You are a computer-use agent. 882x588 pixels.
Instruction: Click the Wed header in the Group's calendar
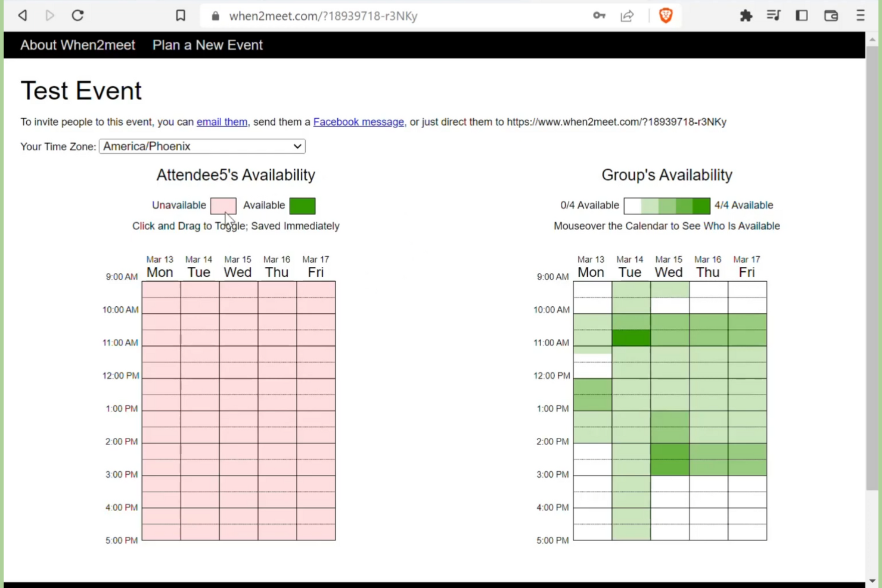pos(669,272)
